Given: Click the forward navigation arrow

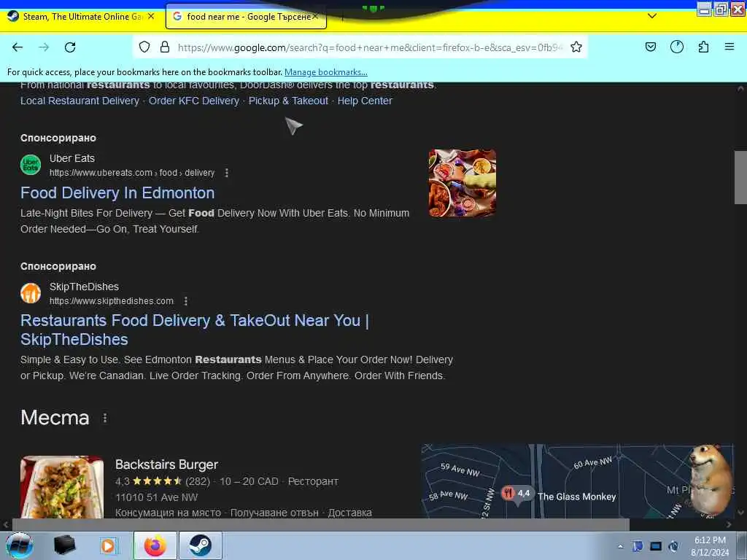Looking at the screenshot, I should 44,47.
